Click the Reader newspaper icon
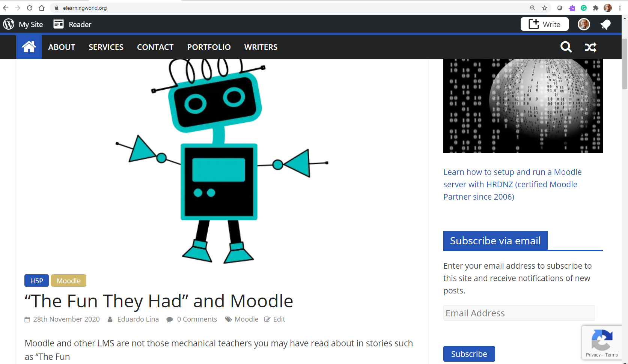Viewport: 628px width, 364px height. (59, 24)
